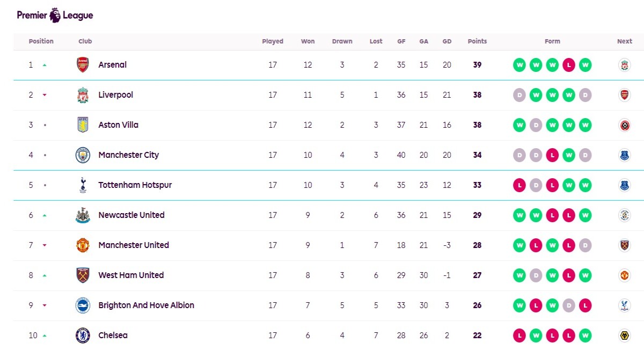
Task: Open the West Ham United team link
Action: (131, 275)
